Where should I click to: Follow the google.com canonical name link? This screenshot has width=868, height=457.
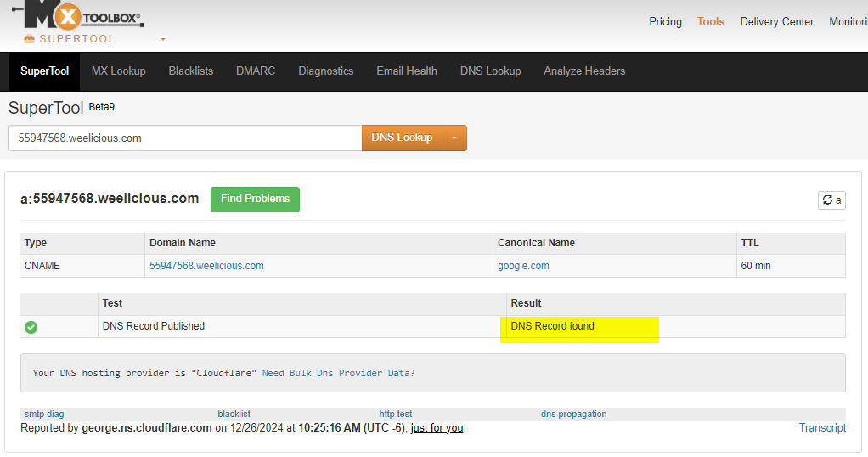coord(523,266)
